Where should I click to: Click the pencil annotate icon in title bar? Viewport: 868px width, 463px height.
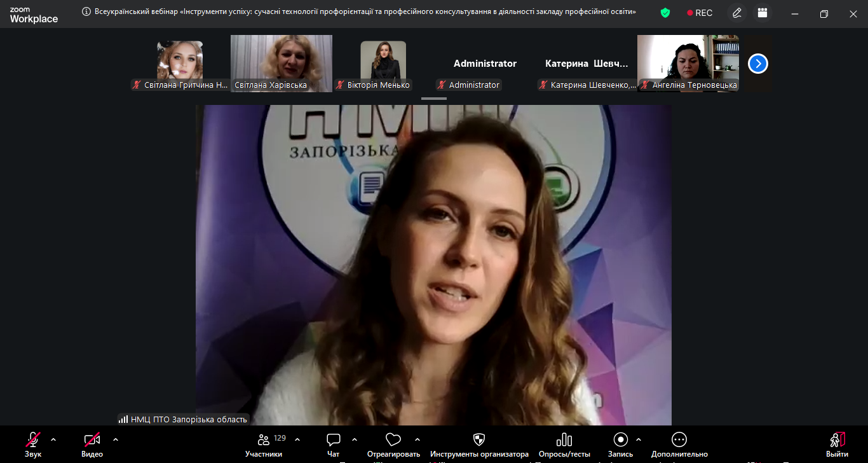pyautogui.click(x=737, y=13)
